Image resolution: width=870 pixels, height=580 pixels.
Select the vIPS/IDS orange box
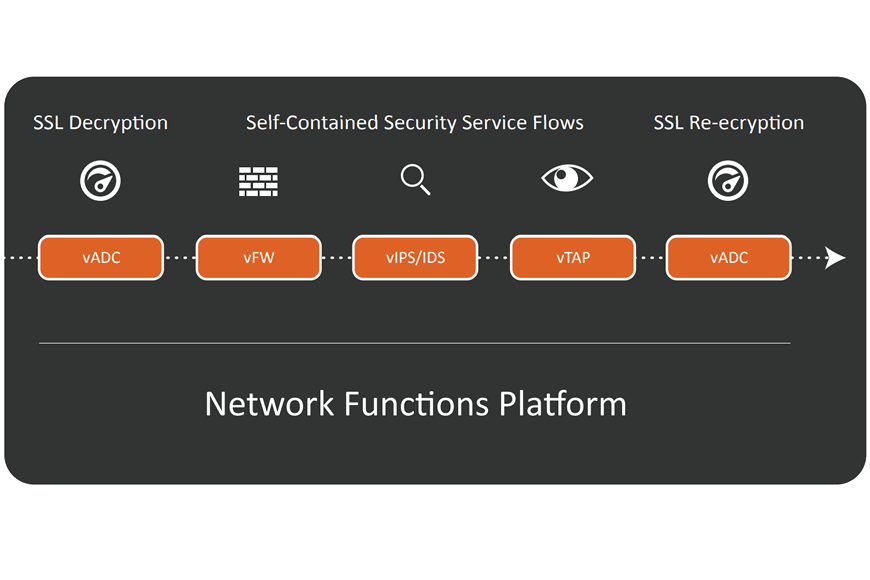coord(415,258)
